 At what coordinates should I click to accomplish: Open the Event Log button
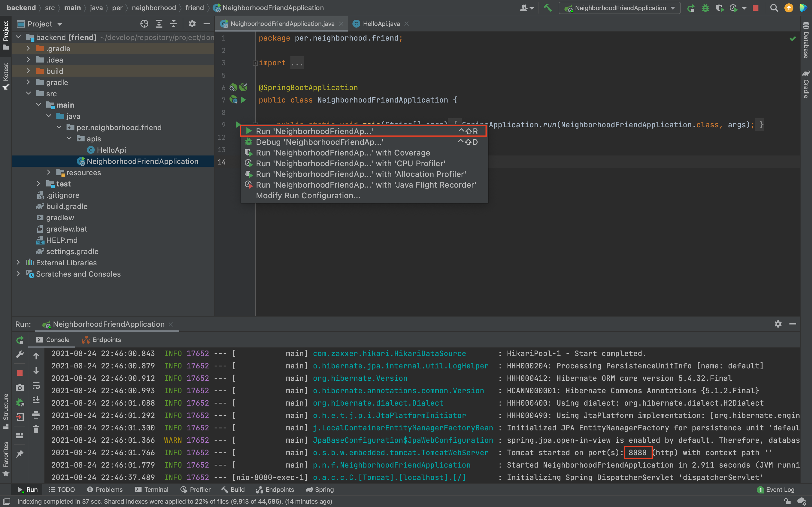point(776,490)
